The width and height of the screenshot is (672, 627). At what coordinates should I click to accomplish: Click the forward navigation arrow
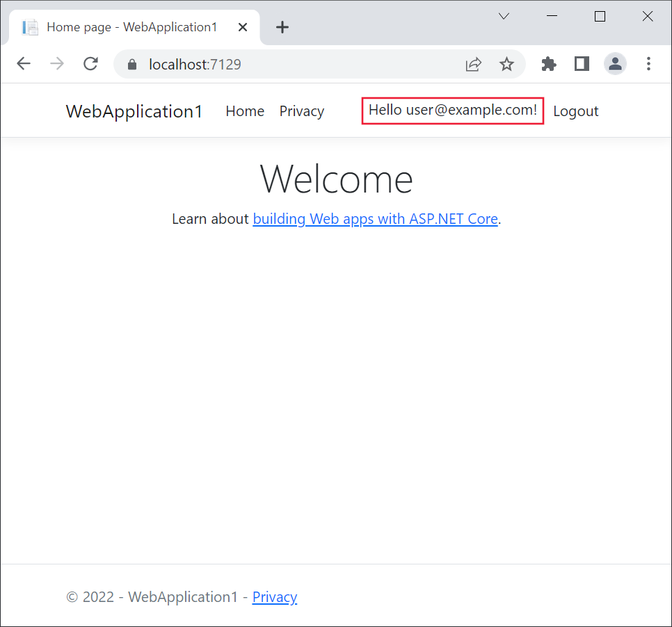point(57,63)
